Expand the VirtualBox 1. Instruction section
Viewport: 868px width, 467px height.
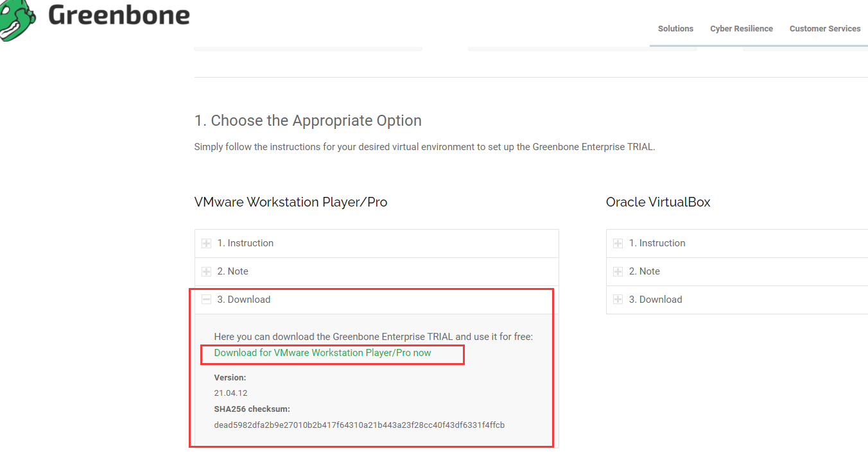pos(737,243)
